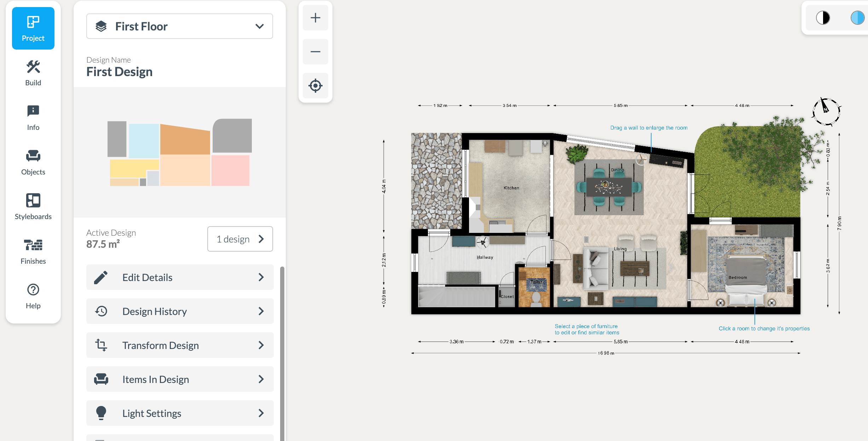Expand the Edit Details section

tap(180, 277)
